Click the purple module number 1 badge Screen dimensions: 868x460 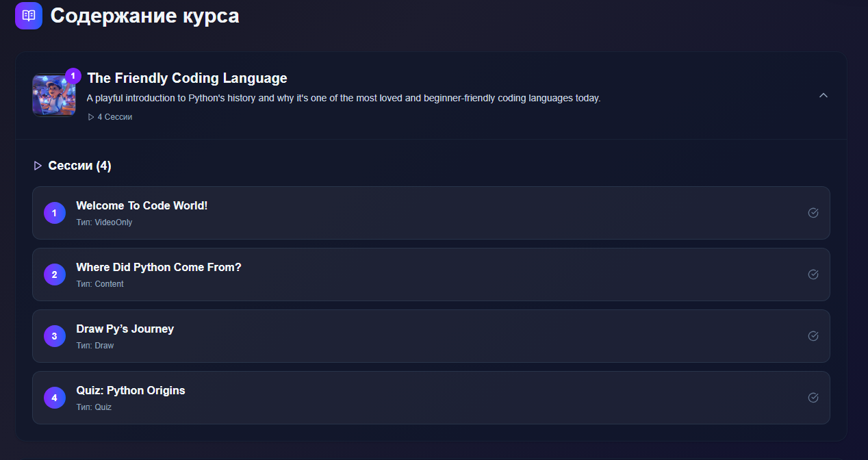[x=73, y=76]
